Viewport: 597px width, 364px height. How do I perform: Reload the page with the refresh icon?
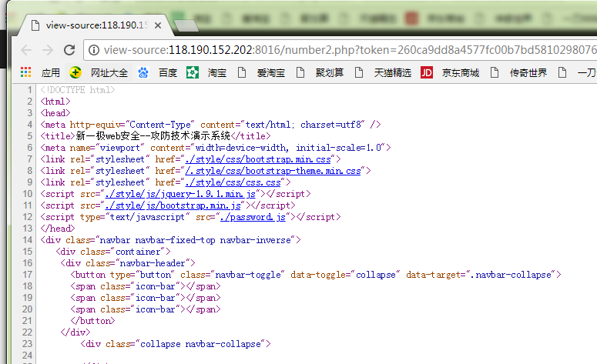[x=69, y=50]
